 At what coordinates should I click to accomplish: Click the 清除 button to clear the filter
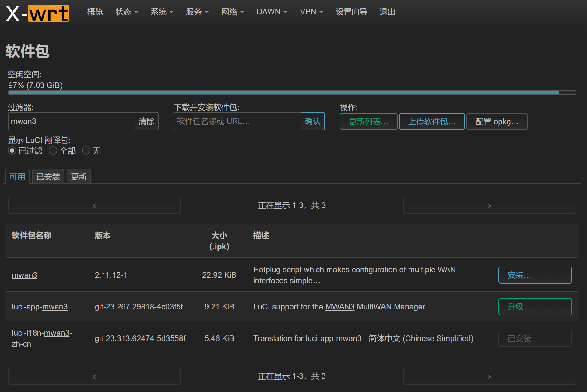146,121
